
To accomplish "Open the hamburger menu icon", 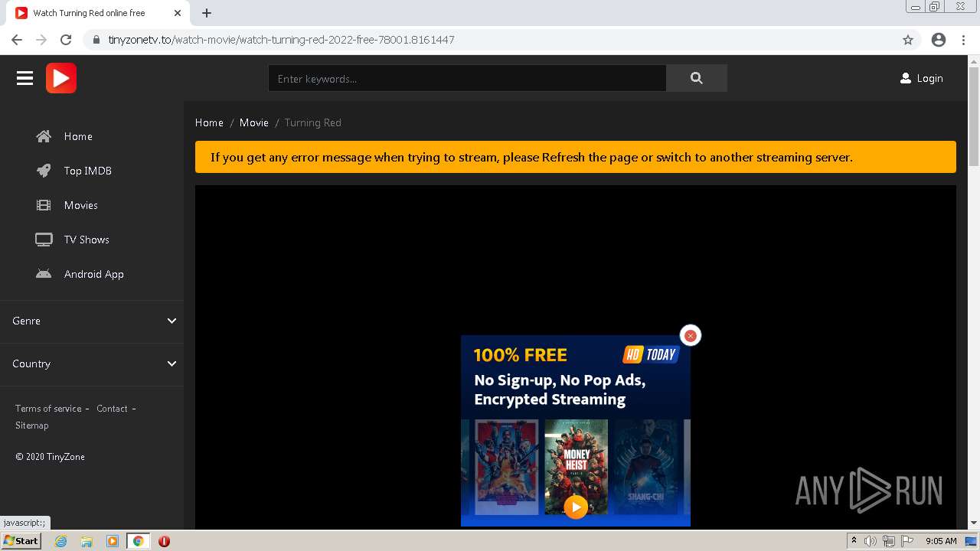I will coord(24,78).
